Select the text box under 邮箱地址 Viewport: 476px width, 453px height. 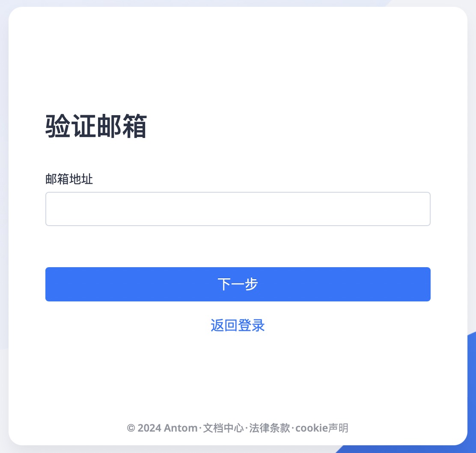(x=238, y=209)
